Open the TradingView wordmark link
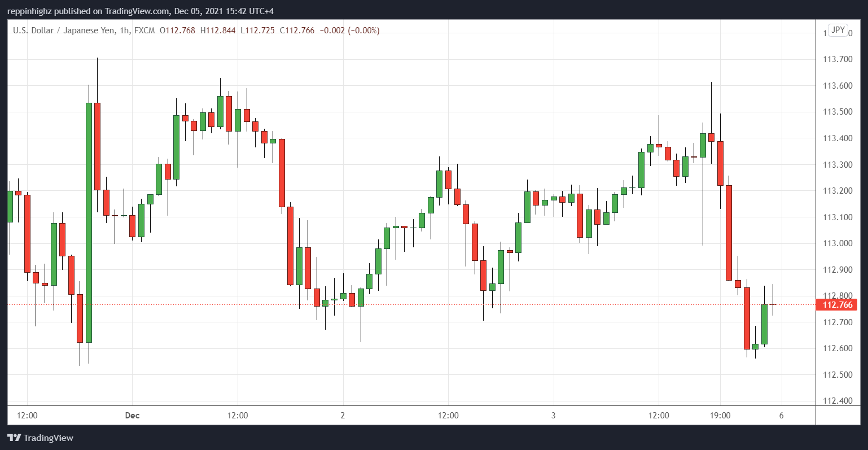Viewport: 868px width, 450px height. [x=49, y=438]
